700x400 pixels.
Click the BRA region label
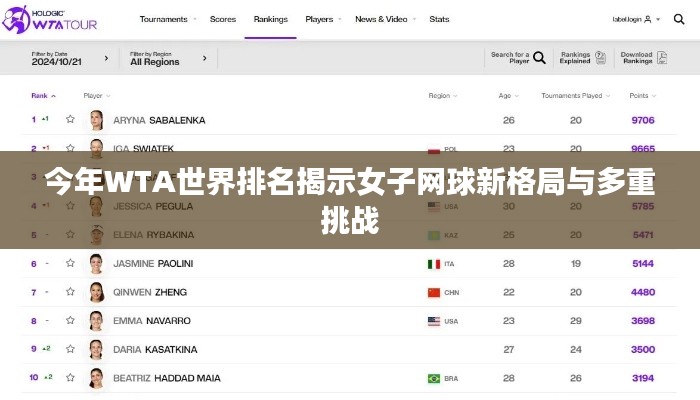pos(451,379)
